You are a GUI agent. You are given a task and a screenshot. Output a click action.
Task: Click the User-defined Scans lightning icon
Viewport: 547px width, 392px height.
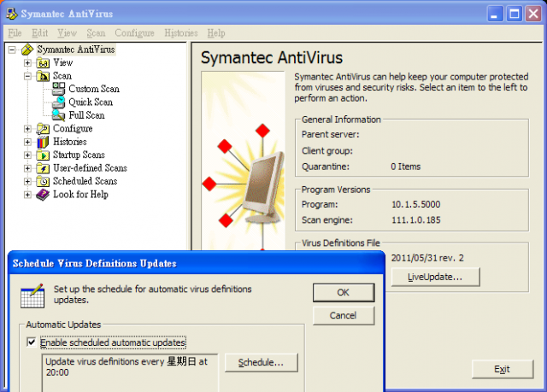tap(43, 168)
